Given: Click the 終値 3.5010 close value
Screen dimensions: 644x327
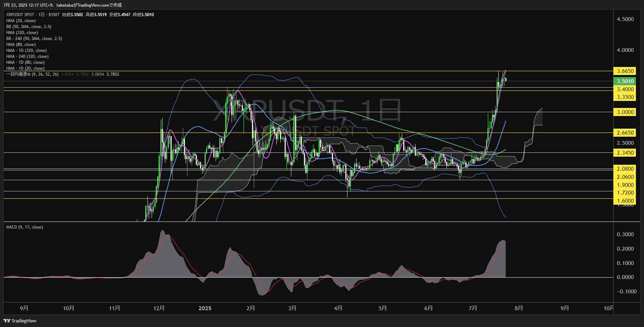Looking at the screenshot, I should pos(143,15).
